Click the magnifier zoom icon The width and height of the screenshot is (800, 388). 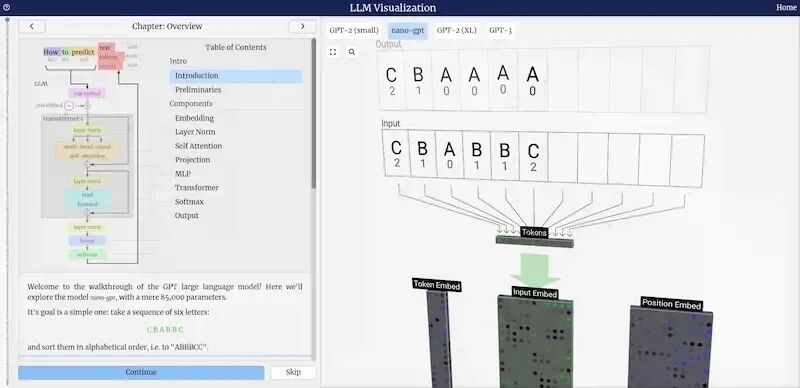[352, 52]
